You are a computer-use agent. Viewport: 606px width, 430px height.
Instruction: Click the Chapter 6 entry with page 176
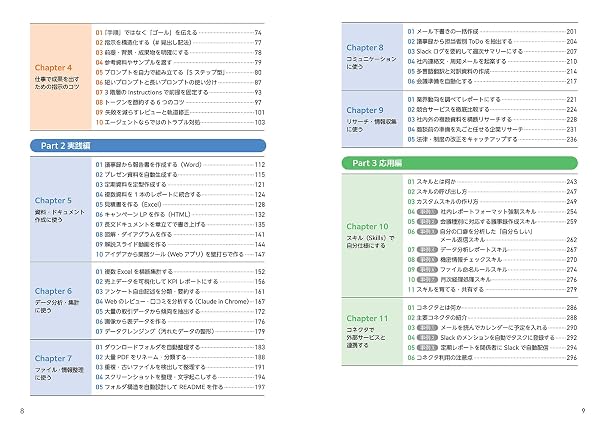click(x=180, y=321)
